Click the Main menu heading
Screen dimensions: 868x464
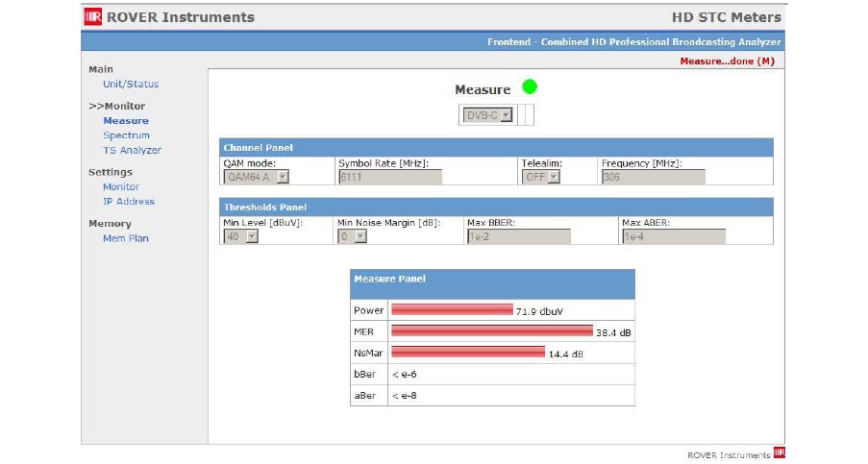pyautogui.click(x=101, y=69)
